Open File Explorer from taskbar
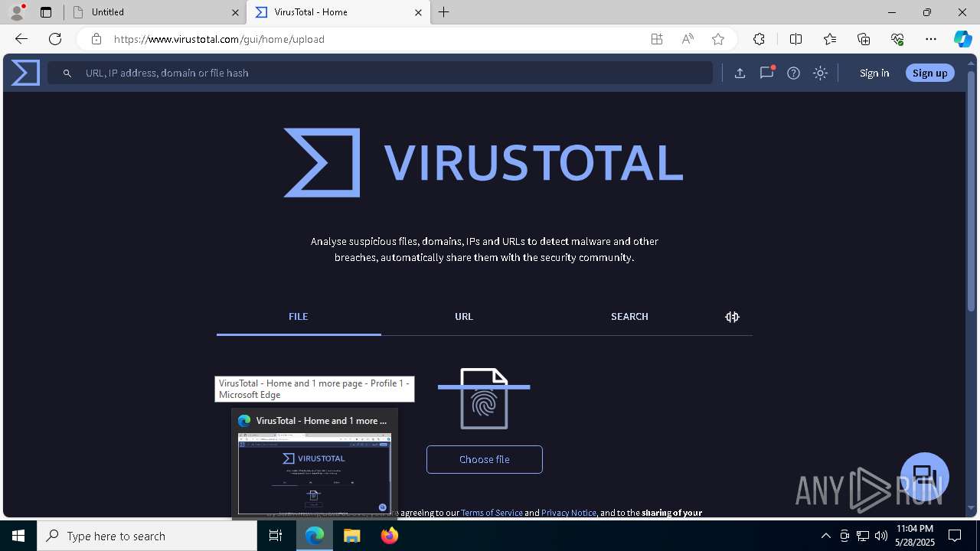This screenshot has width=980, height=551. click(x=351, y=536)
